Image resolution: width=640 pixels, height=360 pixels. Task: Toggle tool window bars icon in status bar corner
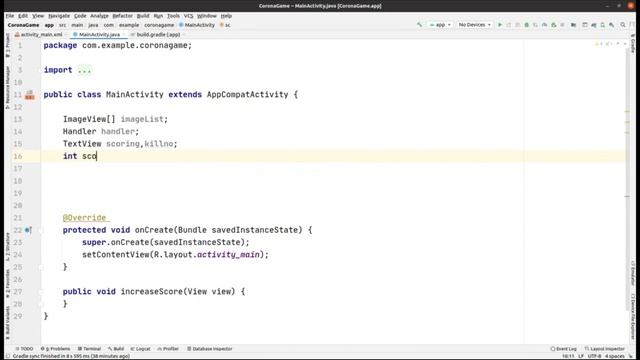pyautogui.click(x=8, y=356)
